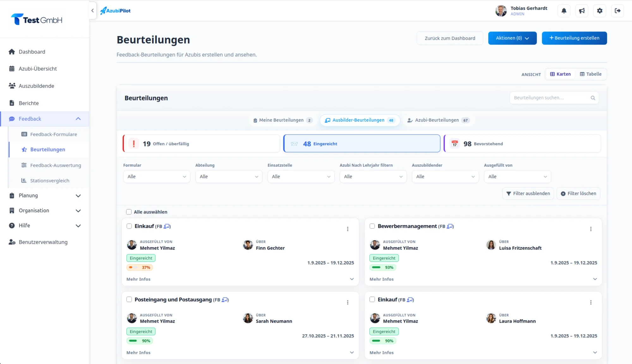Expand the Planung sidebar section

45,196
